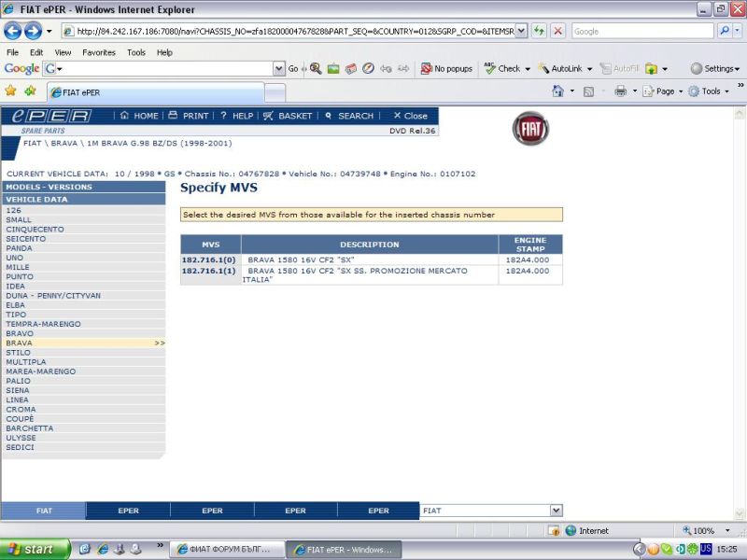
Task: Refresh the page with the green arrows icon
Action: pos(540,31)
